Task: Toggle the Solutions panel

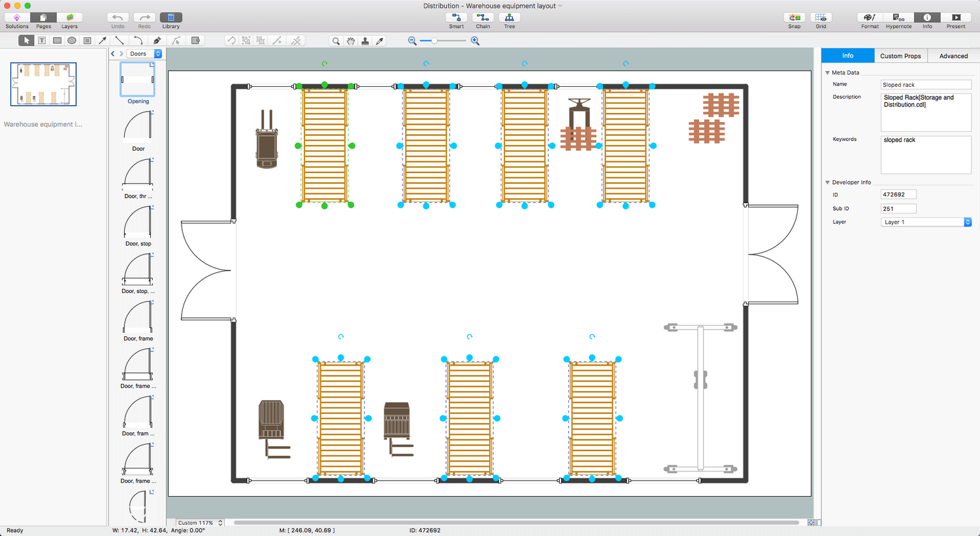Action: pyautogui.click(x=17, y=16)
